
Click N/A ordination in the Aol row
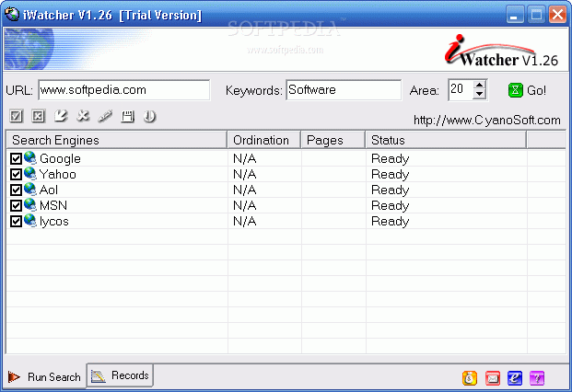click(244, 190)
